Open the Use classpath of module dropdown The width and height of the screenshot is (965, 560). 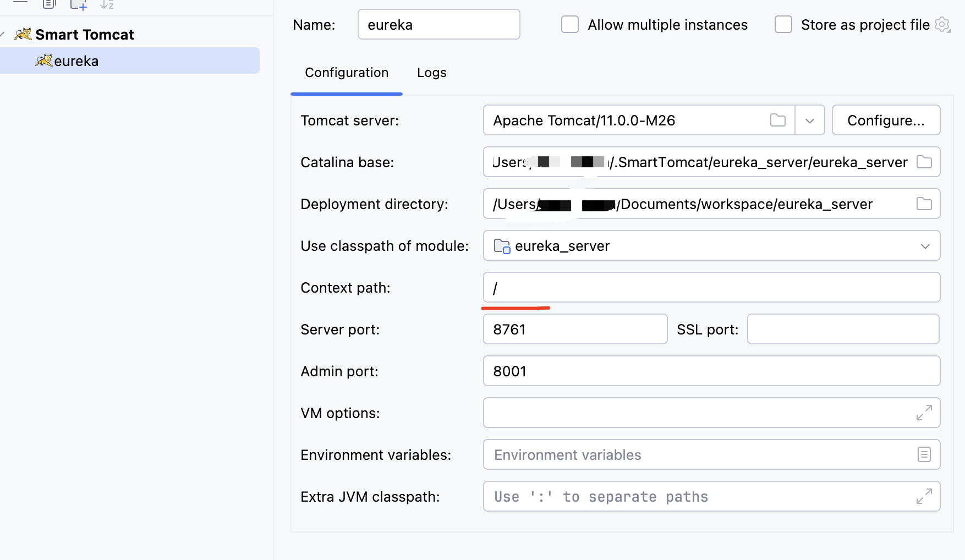tap(711, 245)
